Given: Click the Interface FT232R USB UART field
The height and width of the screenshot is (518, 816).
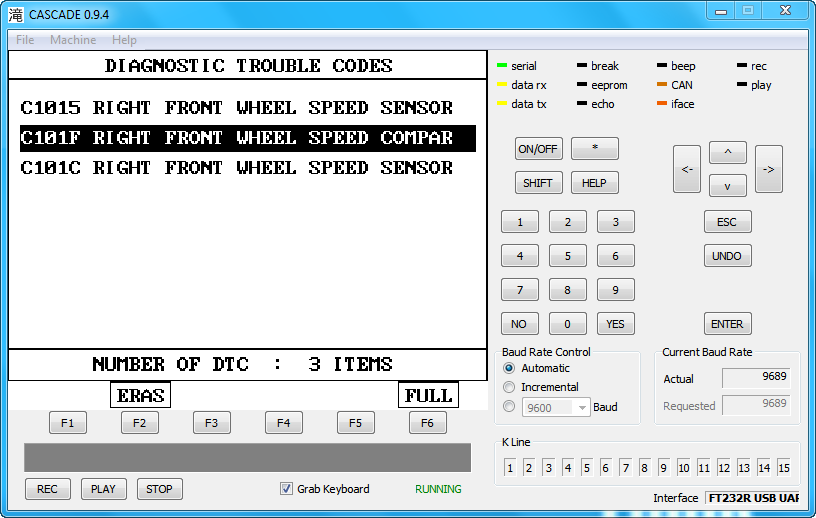Looking at the screenshot, I should tap(753, 498).
